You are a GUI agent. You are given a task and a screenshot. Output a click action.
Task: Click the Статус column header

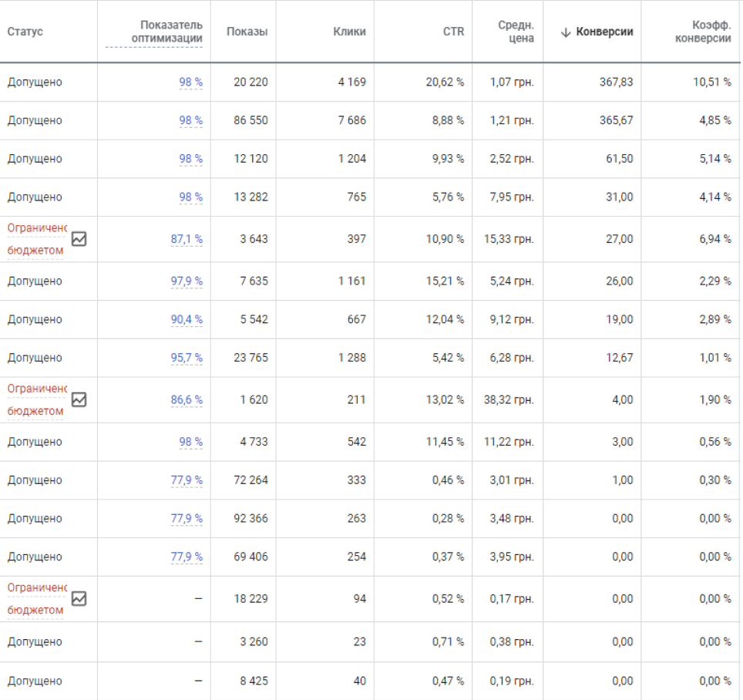[x=25, y=32]
